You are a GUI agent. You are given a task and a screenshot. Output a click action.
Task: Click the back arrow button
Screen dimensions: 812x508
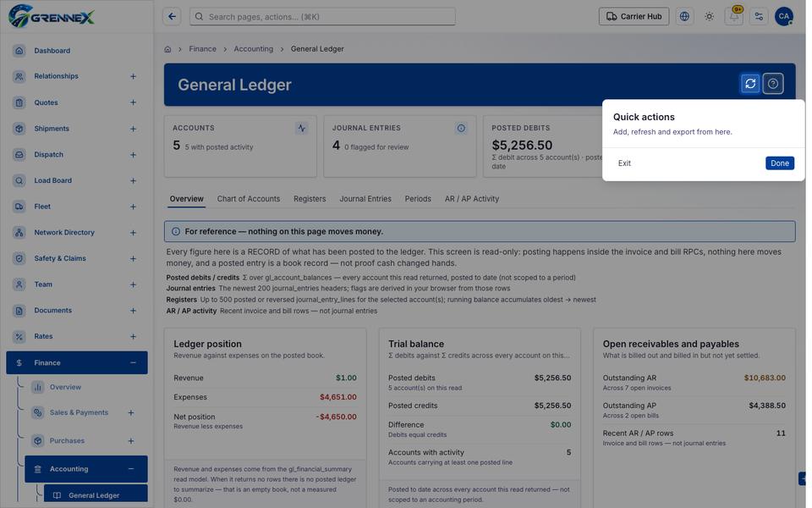tap(172, 17)
